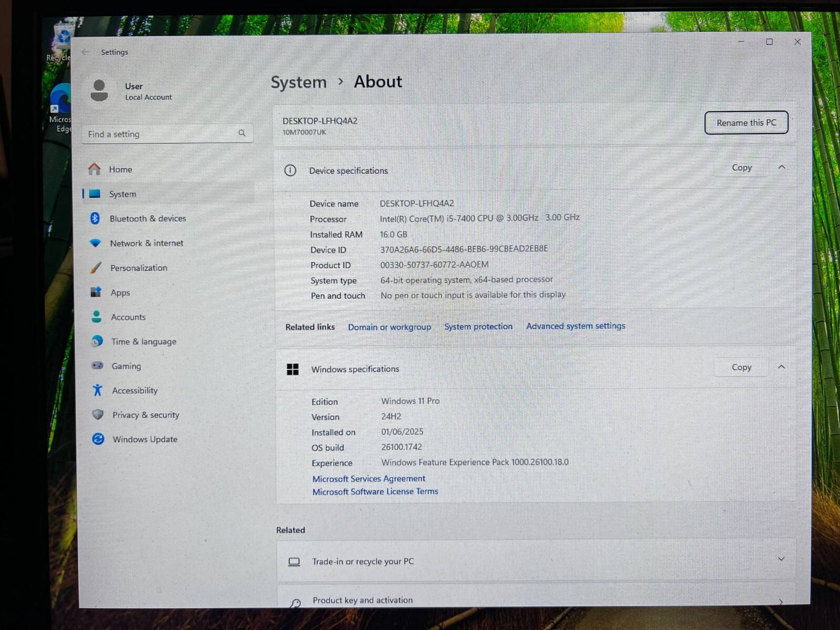Select Accounts in the sidebar
Image resolution: width=840 pixels, height=630 pixels.
(128, 317)
